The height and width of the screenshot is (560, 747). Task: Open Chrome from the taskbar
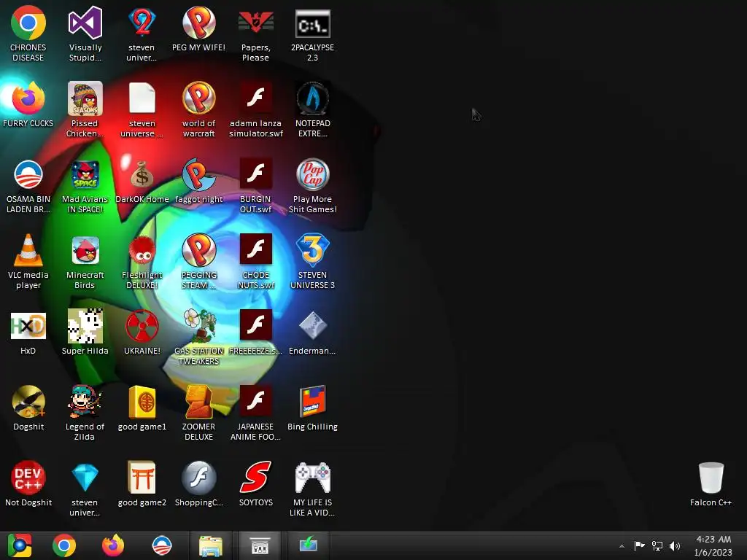tap(64, 545)
